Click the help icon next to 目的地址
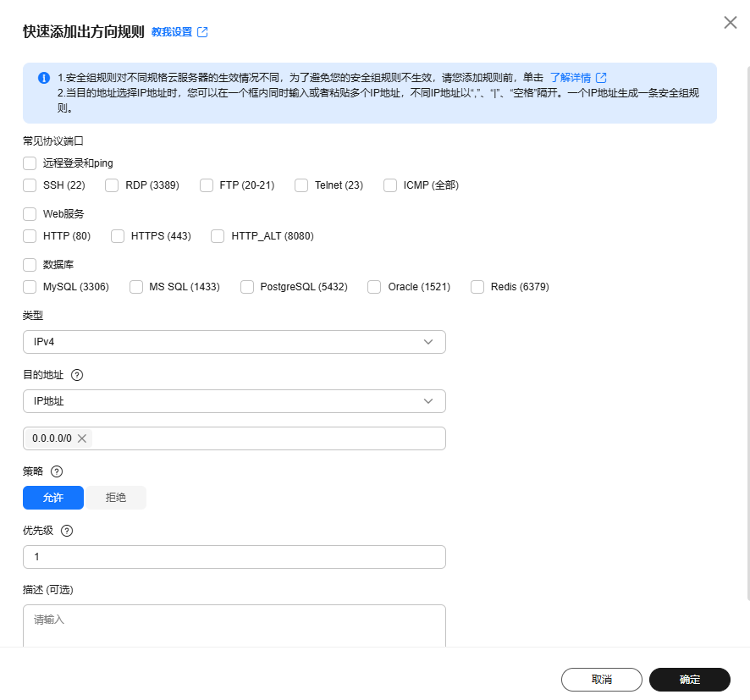 click(79, 374)
